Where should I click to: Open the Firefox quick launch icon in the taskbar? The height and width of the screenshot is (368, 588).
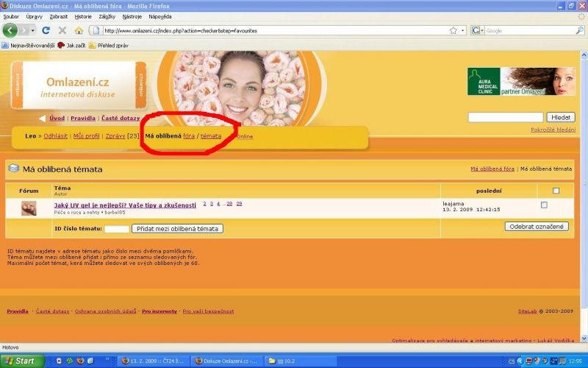[79, 361]
